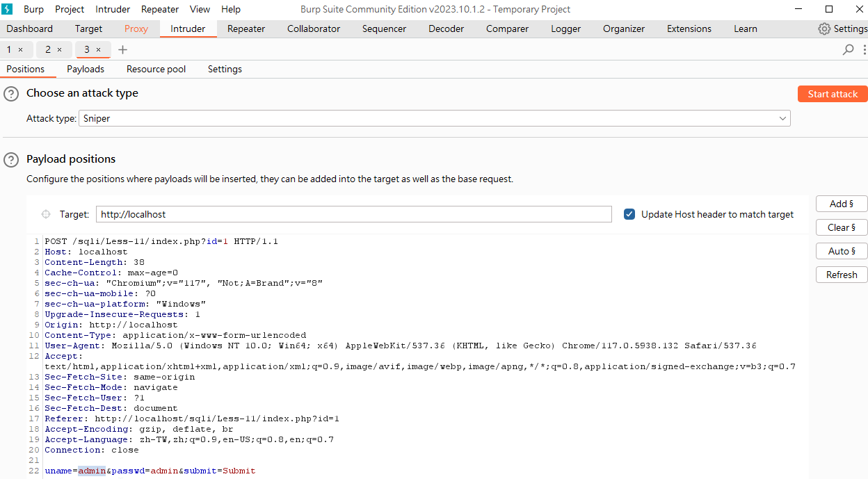Click the Target URL input field
Viewport: 868px width, 479px height.
click(354, 214)
